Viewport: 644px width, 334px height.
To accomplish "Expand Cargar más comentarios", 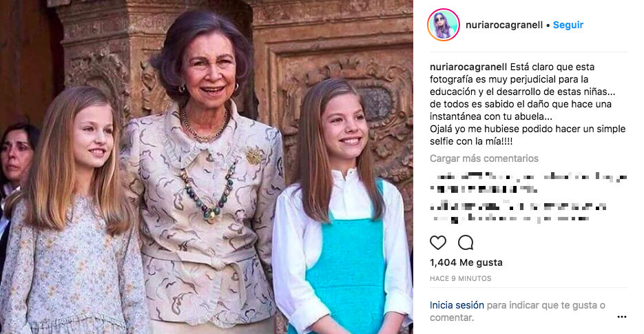I will 484,158.
